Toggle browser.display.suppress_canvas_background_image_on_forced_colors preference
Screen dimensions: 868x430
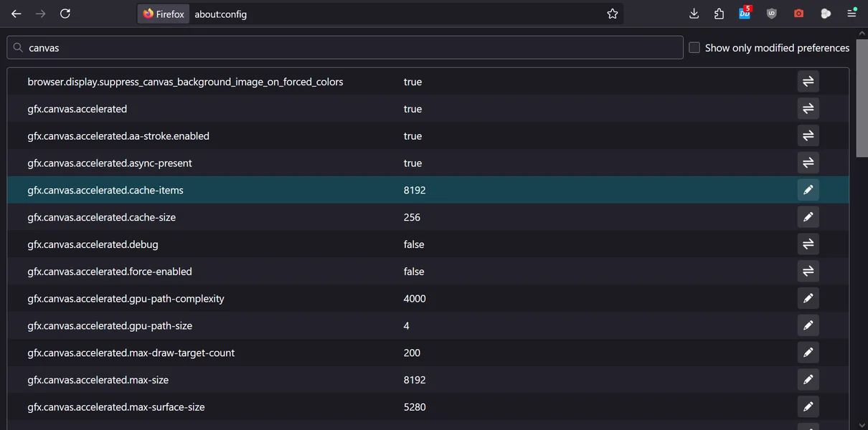pyautogui.click(x=808, y=82)
